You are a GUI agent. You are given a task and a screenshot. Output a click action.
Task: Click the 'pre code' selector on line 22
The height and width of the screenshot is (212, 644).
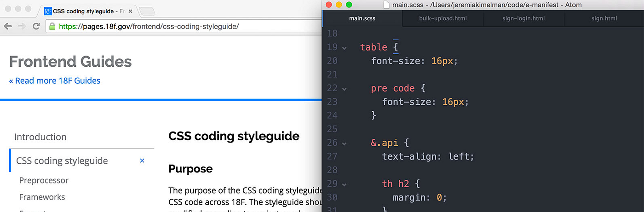point(393,88)
